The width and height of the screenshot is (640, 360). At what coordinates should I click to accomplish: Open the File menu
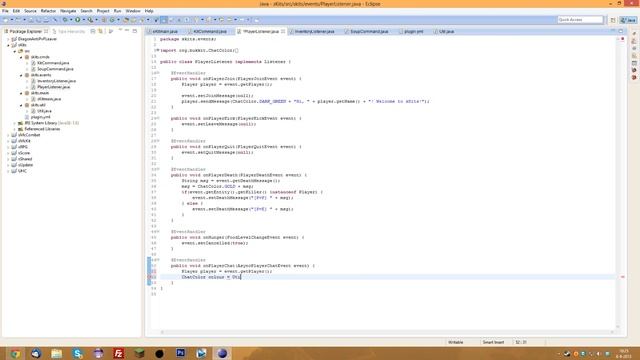[x=5, y=11]
